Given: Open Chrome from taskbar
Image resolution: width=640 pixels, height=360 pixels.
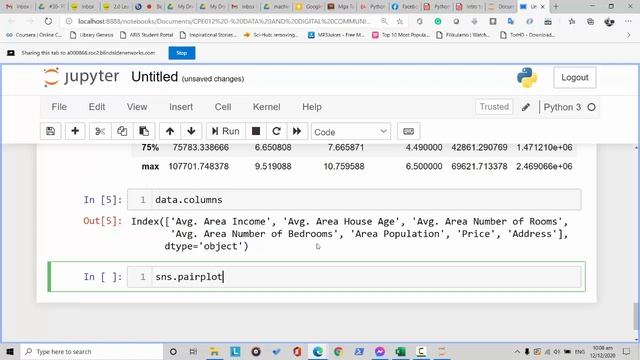Looking at the screenshot, I should click(338, 351).
